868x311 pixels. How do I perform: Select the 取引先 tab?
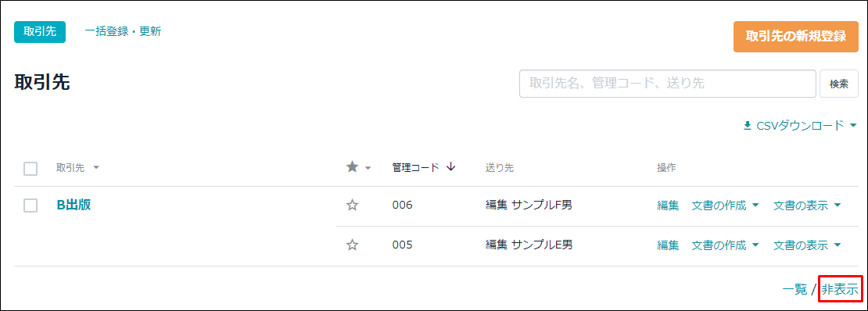pyautogui.click(x=40, y=32)
